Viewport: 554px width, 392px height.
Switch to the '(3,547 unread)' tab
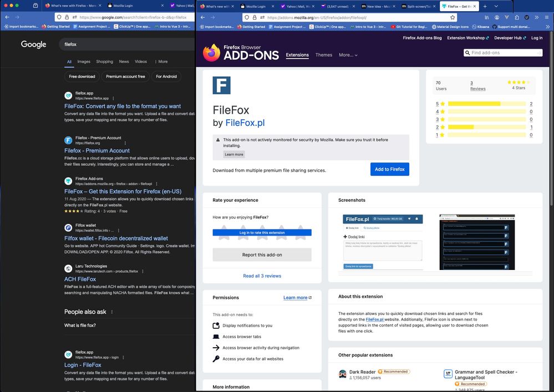(338, 6)
